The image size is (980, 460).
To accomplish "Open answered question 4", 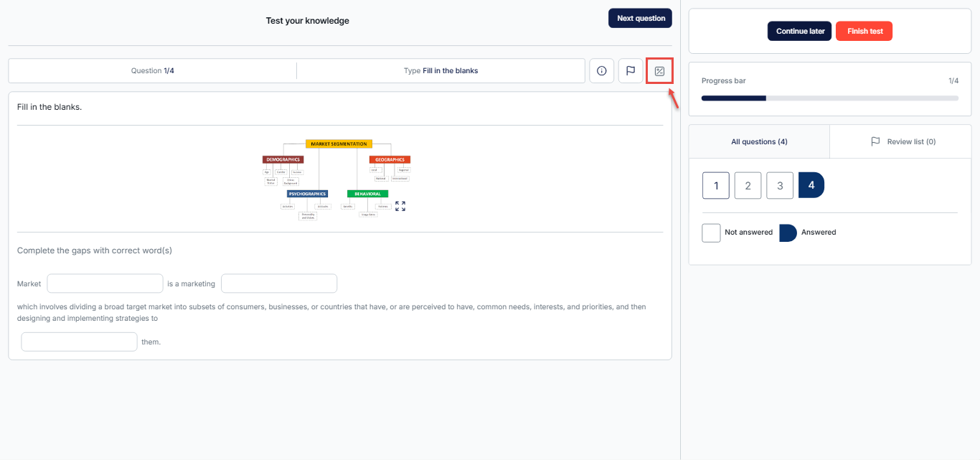I will [811, 185].
